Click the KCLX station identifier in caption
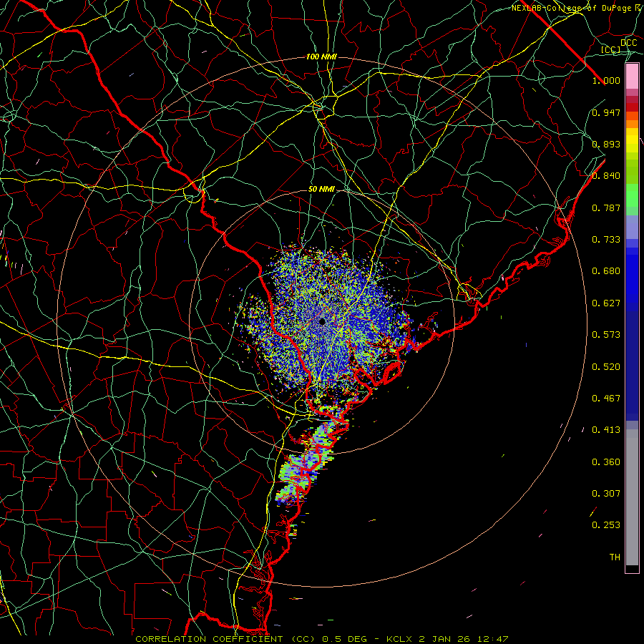The image size is (644, 644). [399, 639]
